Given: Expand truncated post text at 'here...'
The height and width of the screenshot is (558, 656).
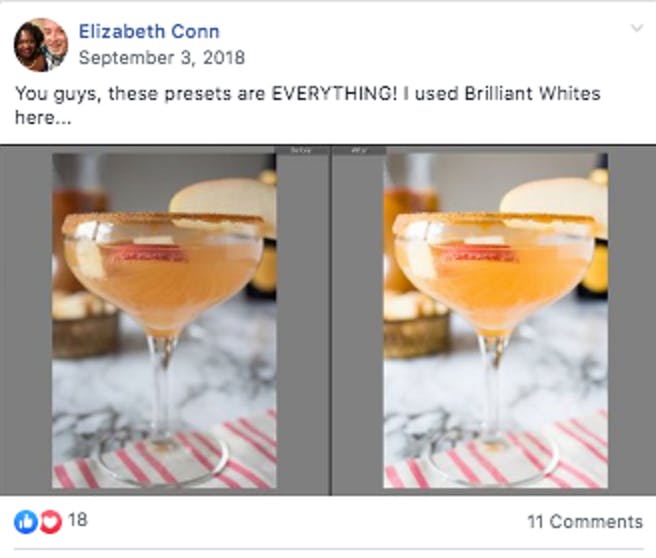Looking at the screenshot, I should 43,118.
